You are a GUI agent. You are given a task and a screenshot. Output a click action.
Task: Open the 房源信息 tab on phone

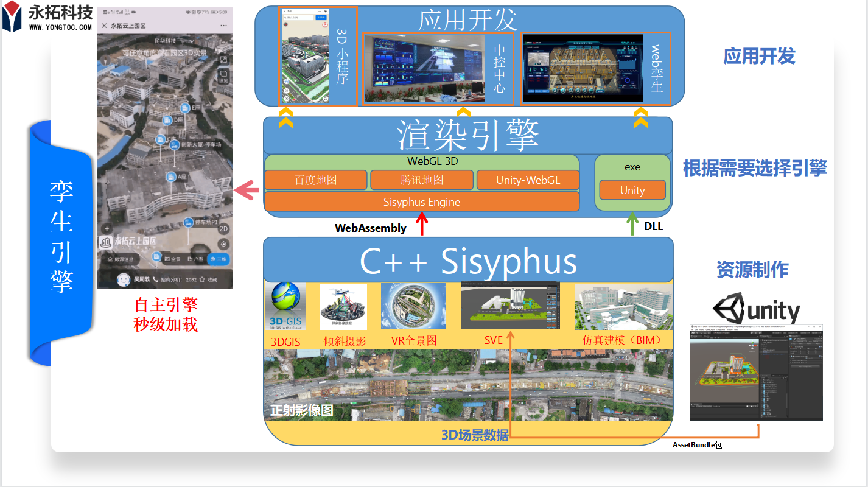point(122,259)
